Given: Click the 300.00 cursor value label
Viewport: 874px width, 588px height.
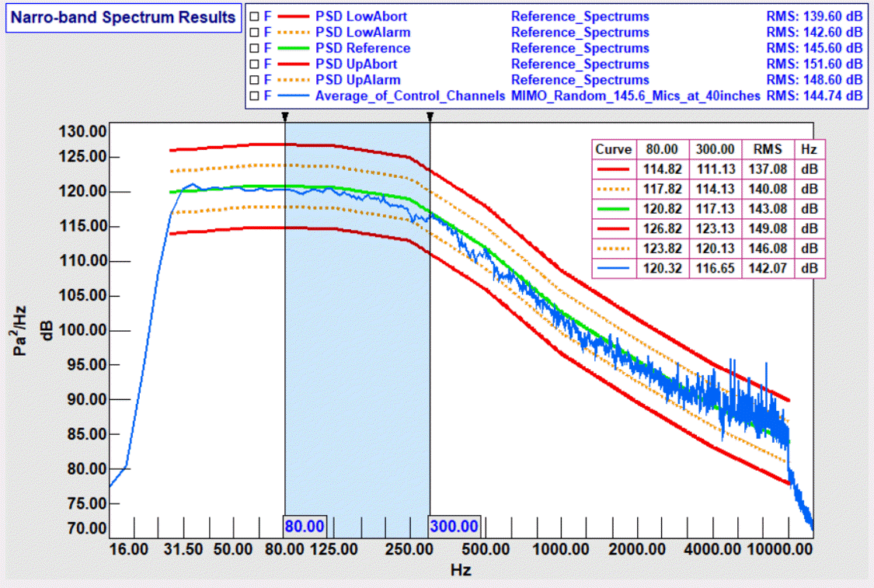Looking at the screenshot, I should (454, 526).
